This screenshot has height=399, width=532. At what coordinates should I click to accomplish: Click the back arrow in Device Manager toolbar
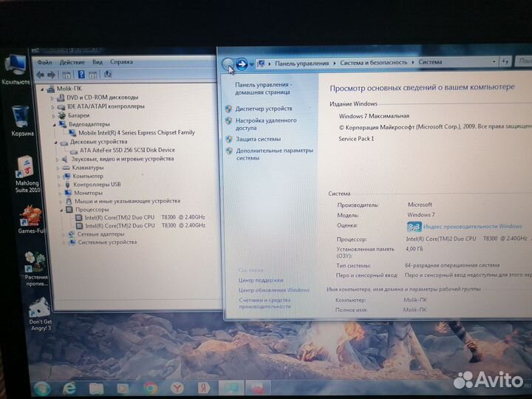click(41, 75)
